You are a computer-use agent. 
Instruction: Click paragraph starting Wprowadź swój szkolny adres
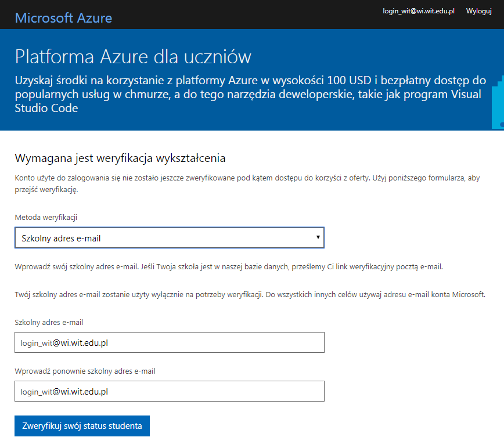coord(229,266)
